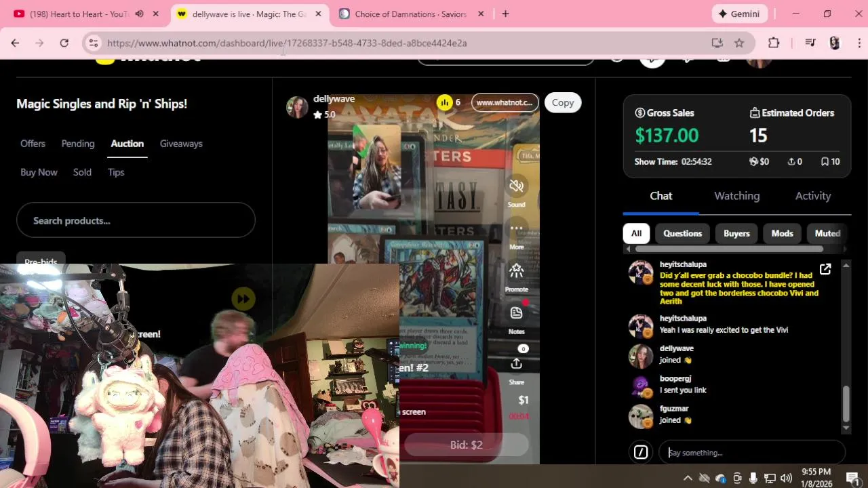Filter chat by Buyers

click(736, 233)
